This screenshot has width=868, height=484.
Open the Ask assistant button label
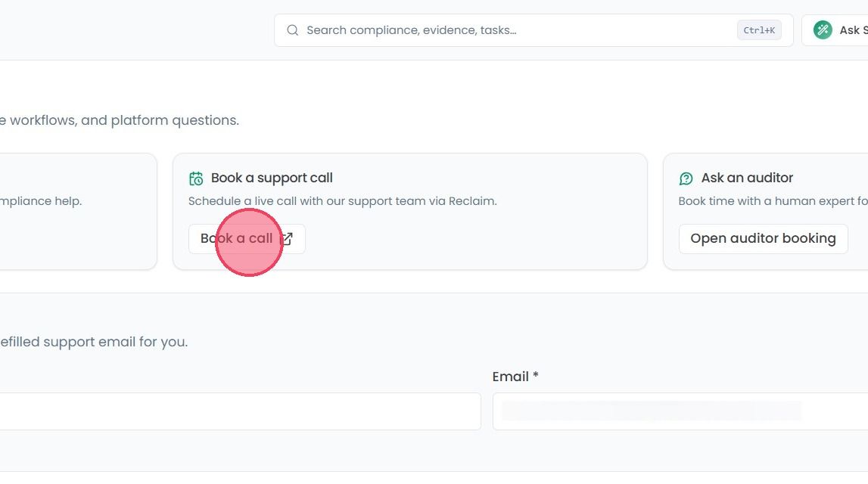point(853,30)
